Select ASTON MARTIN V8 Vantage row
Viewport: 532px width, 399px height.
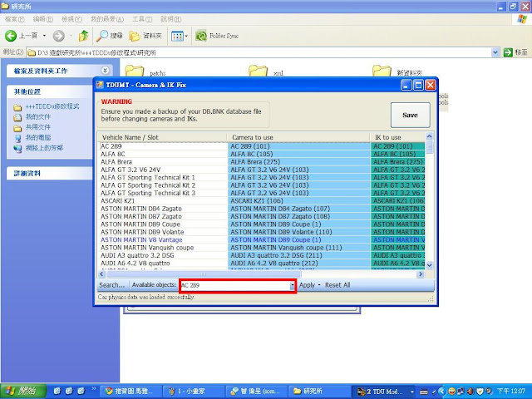point(164,240)
